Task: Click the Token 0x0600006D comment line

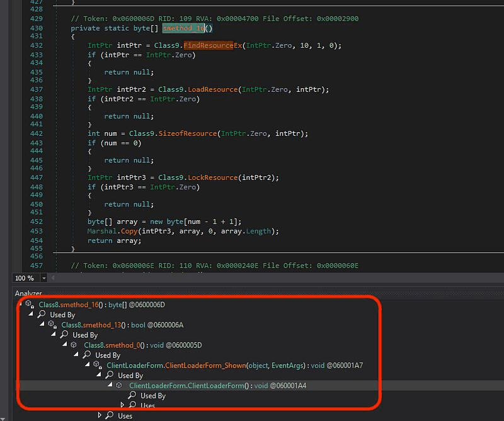Action: 214,19
